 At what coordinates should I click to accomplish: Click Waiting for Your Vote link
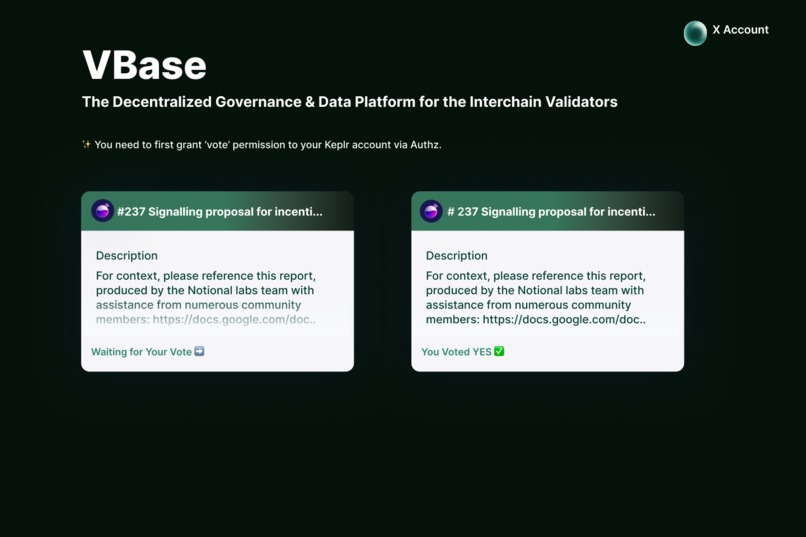(141, 351)
